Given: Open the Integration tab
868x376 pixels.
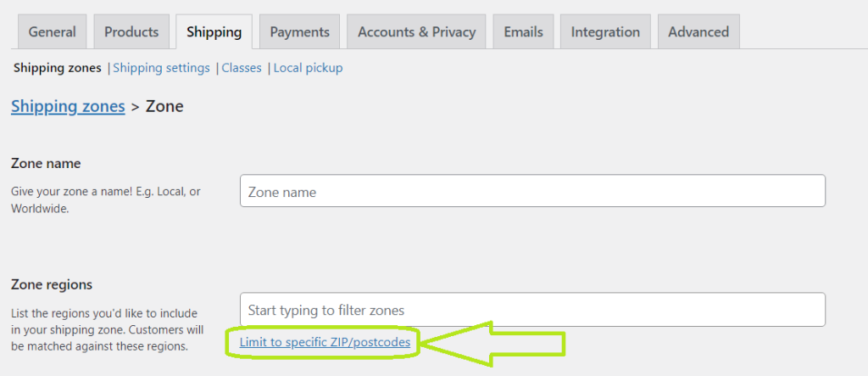Looking at the screenshot, I should (605, 32).
